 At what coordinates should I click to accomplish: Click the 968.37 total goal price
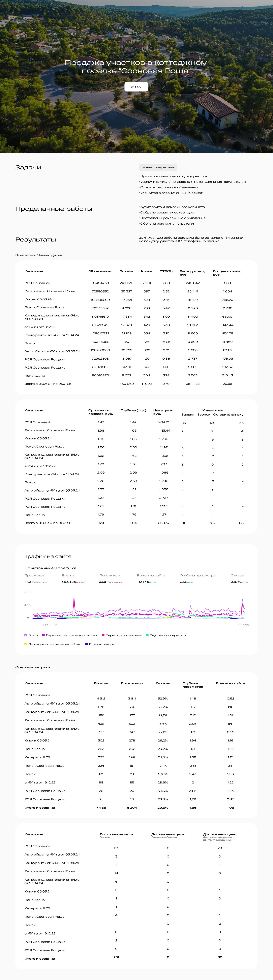[x=164, y=523]
